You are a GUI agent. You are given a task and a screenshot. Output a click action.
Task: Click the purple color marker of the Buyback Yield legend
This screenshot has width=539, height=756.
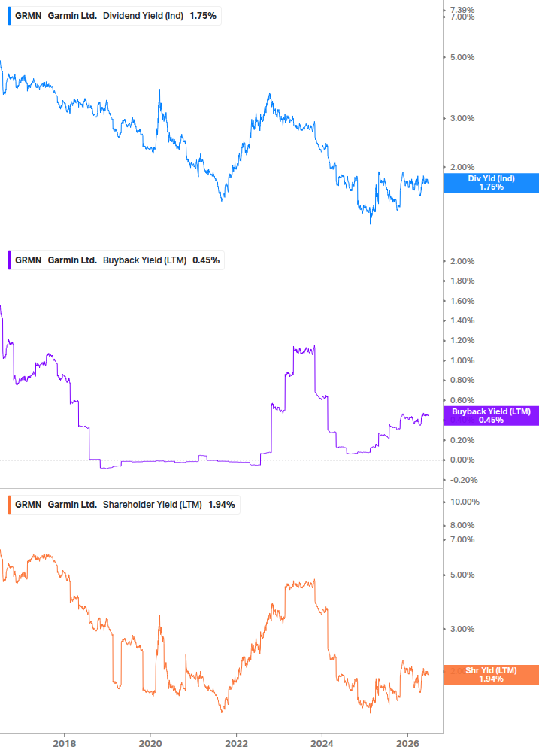coord(9,260)
